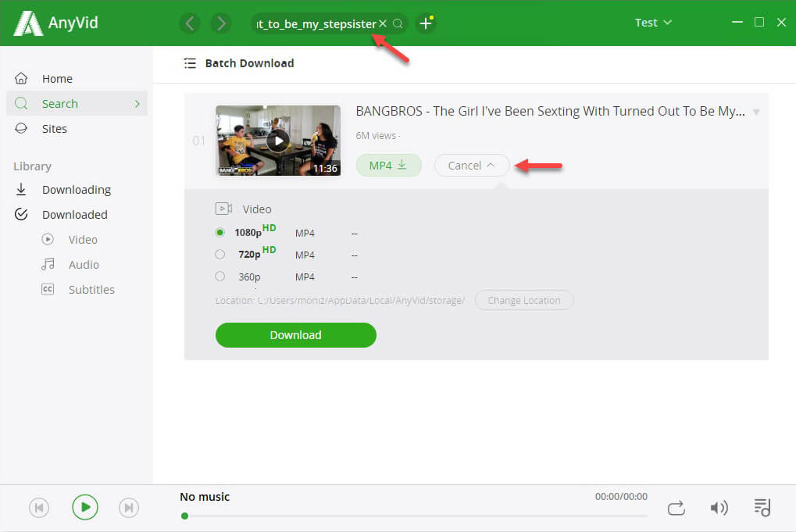This screenshot has height=532, width=796.
Task: Add a new tab with plus button
Action: (426, 23)
